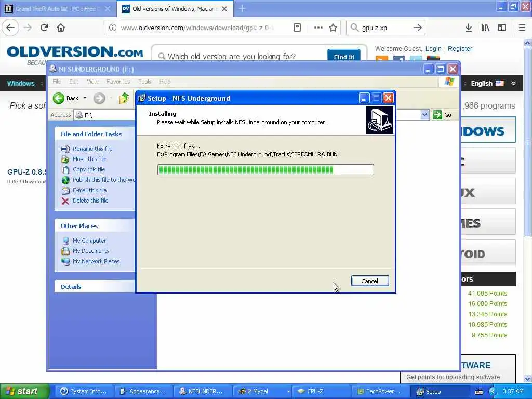This screenshot has width=532, height=399.
Task: Open a new Firefox tab
Action: click(x=242, y=9)
